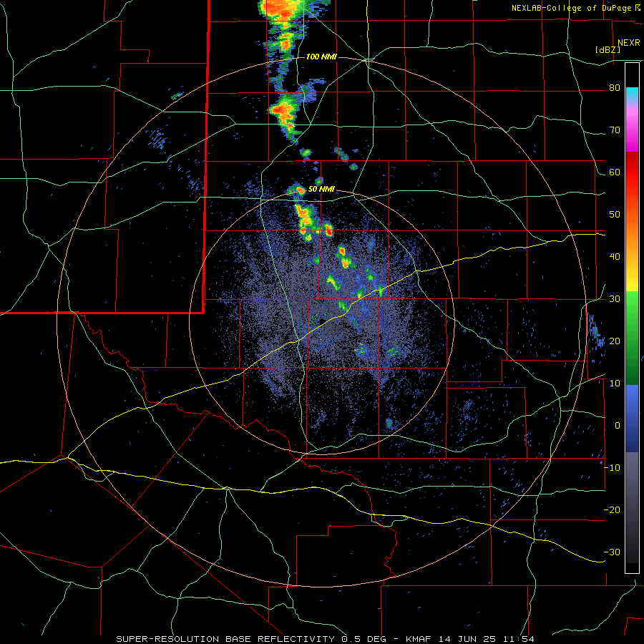Viewport: 644px width, 644px height.
Task: Click the orange segment of the color bar
Action: coord(632,238)
